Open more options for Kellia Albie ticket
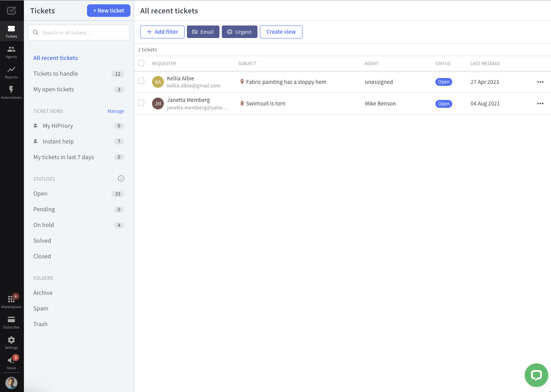The width and height of the screenshot is (551, 392). [x=540, y=82]
